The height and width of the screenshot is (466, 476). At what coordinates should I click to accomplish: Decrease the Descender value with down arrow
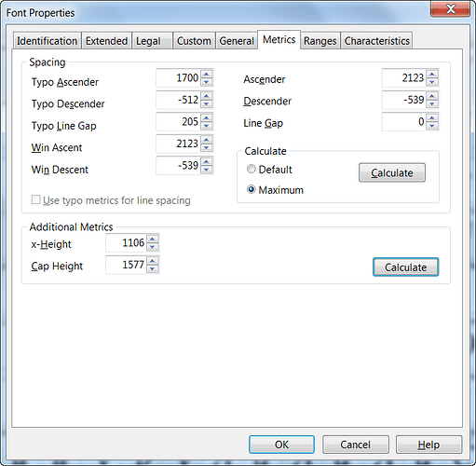pos(432,104)
